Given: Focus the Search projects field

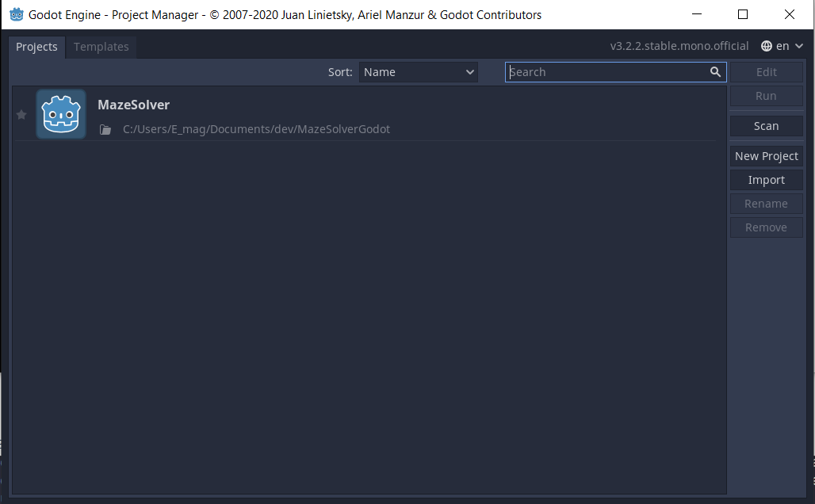Looking at the screenshot, I should pyautogui.click(x=615, y=72).
